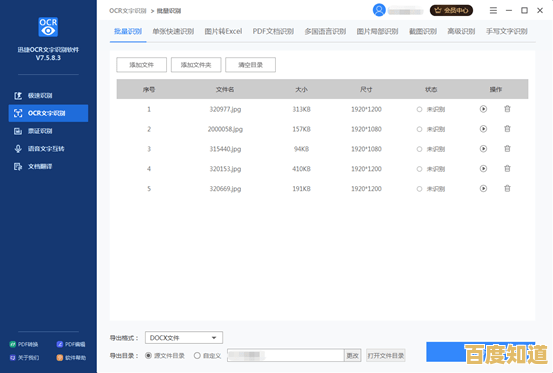
Task: Start recognition for 315440.jpg with play icon
Action: [483, 149]
